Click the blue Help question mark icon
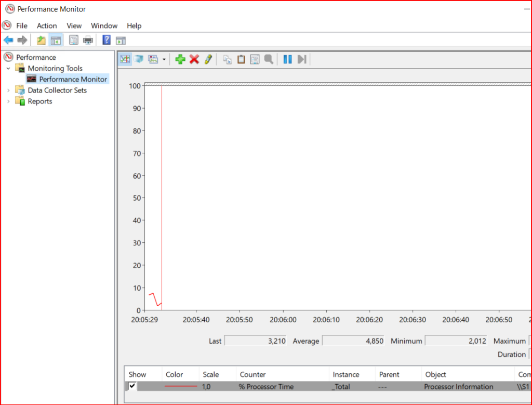This screenshot has height=405, width=532. 107,40
